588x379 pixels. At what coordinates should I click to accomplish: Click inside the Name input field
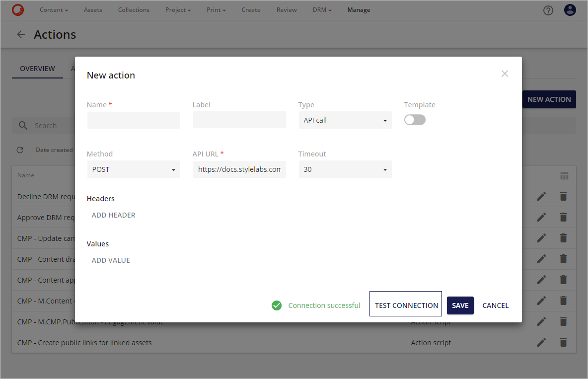tap(133, 120)
